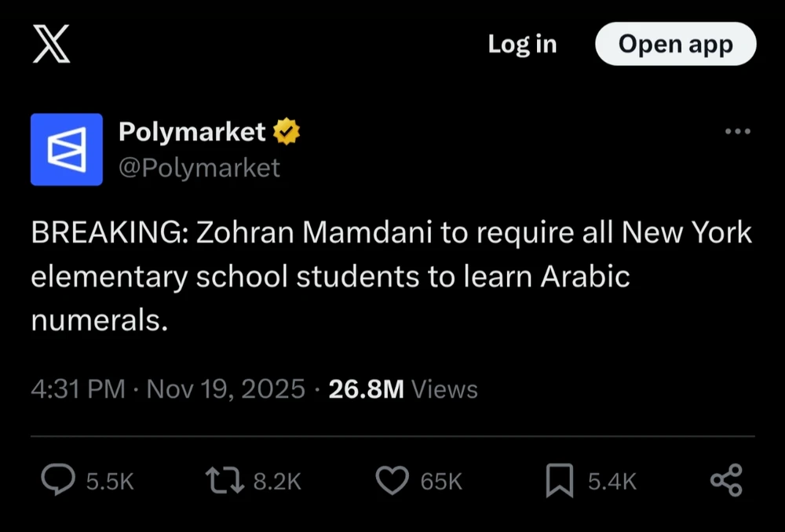Toggle the like heart icon
The width and height of the screenshot is (785, 532).
(392, 480)
